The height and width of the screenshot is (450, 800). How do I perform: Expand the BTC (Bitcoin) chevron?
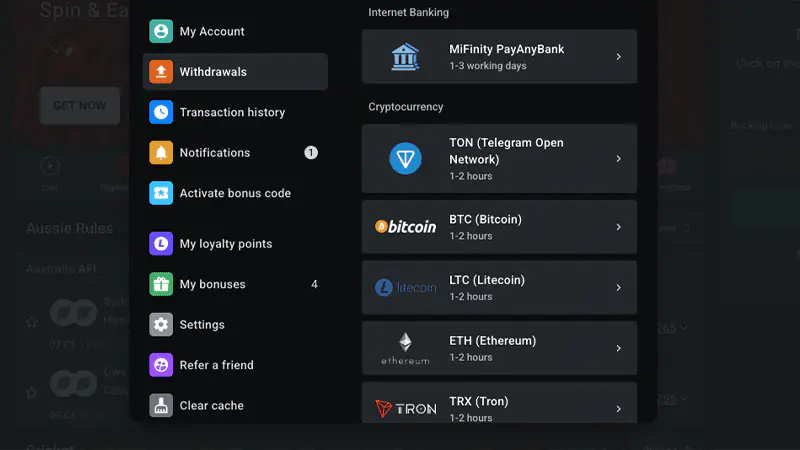618,227
